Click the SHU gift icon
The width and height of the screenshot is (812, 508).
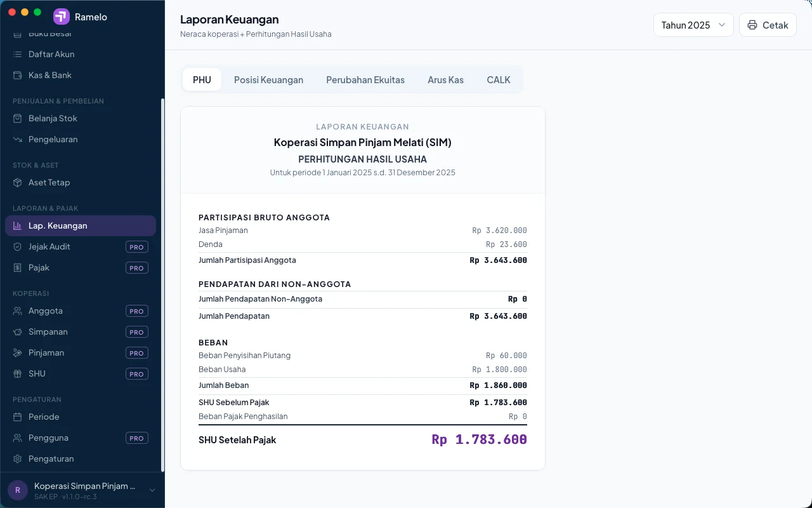click(x=17, y=373)
